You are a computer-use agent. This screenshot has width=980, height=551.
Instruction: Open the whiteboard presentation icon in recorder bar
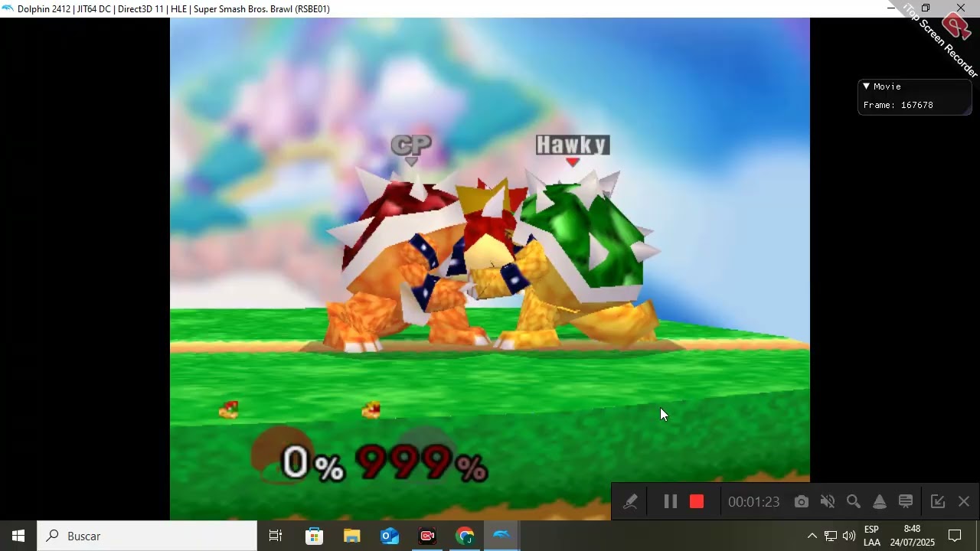point(906,502)
